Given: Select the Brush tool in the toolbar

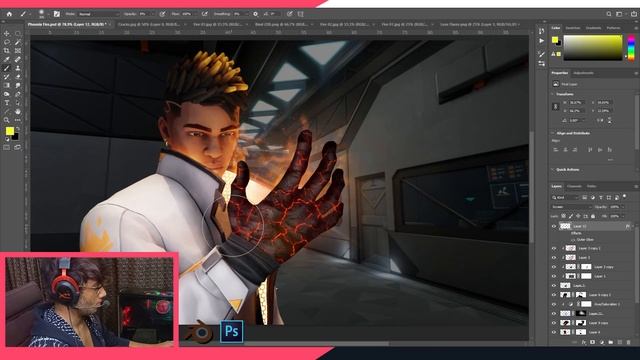Looking at the screenshot, I should pos(7,68).
